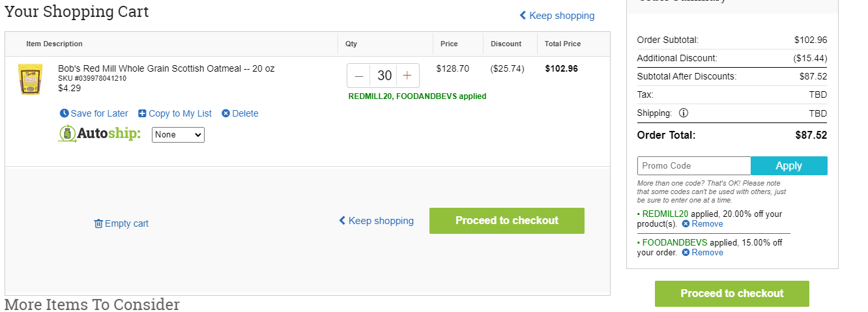The width and height of the screenshot is (868, 312).
Task: Decrease oatmeal quantity with minus button
Action: coord(359,76)
